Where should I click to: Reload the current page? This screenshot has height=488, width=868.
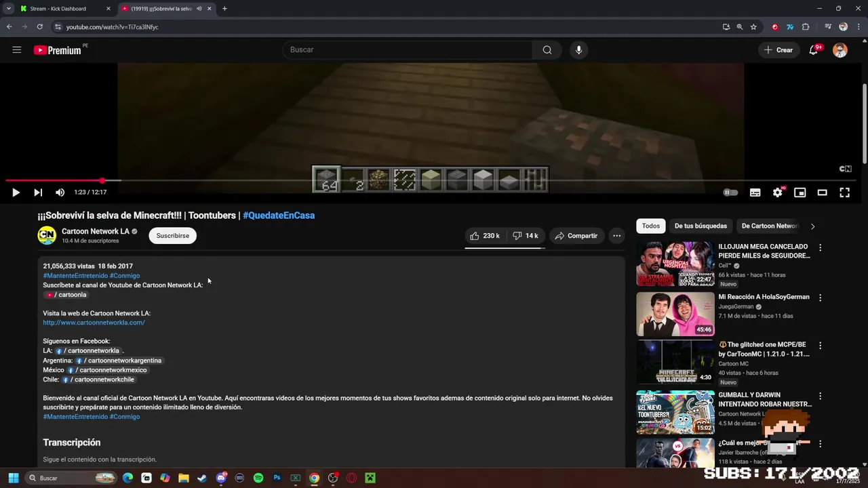coord(40,27)
